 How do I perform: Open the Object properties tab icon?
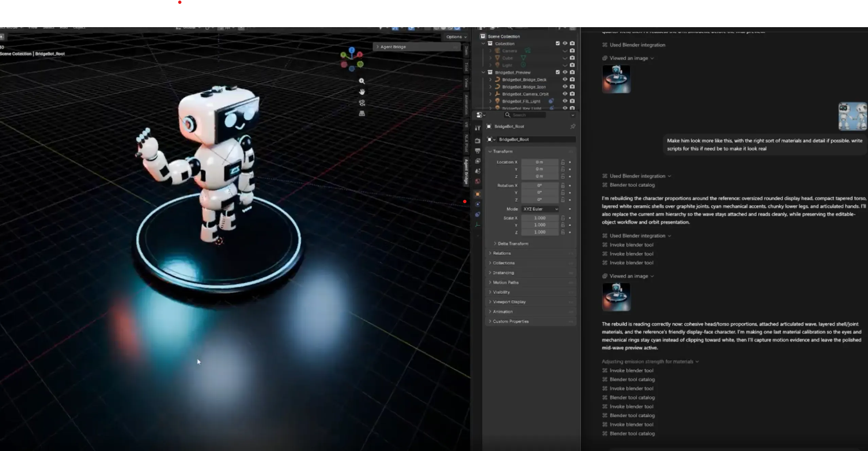tap(478, 194)
